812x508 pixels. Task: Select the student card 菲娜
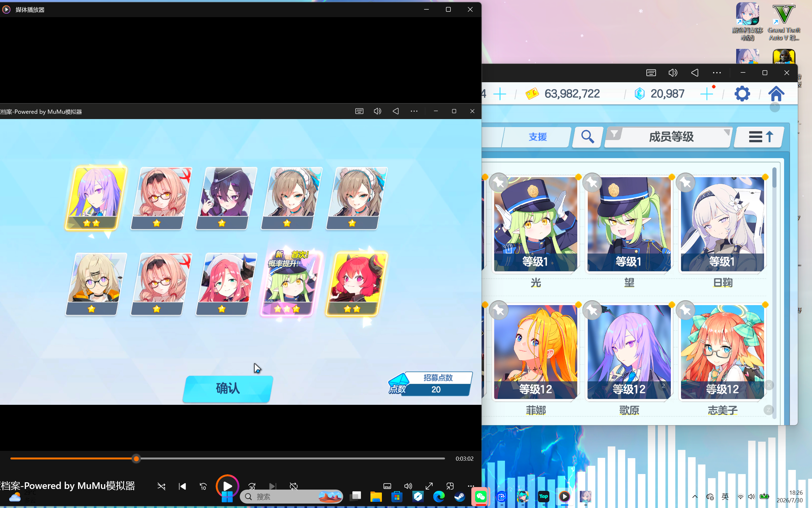pos(535,352)
